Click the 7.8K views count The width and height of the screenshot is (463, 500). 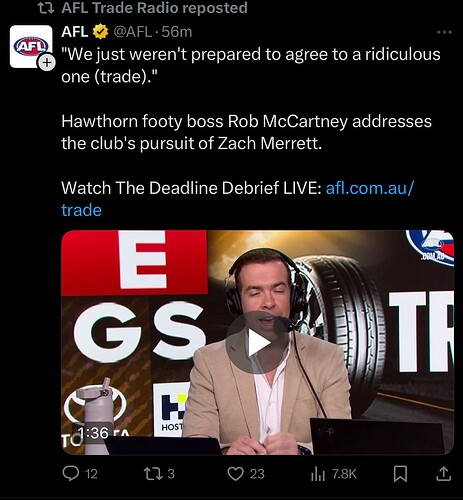pos(344,474)
